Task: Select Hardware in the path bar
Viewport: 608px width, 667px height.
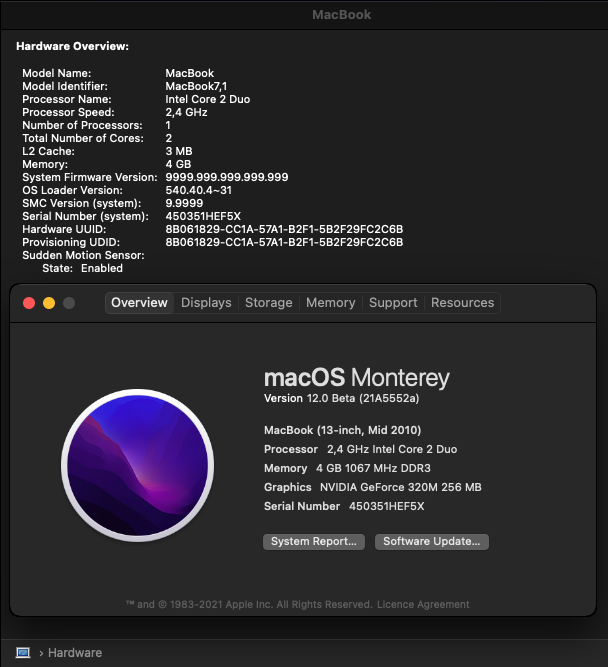Action: pos(75,653)
